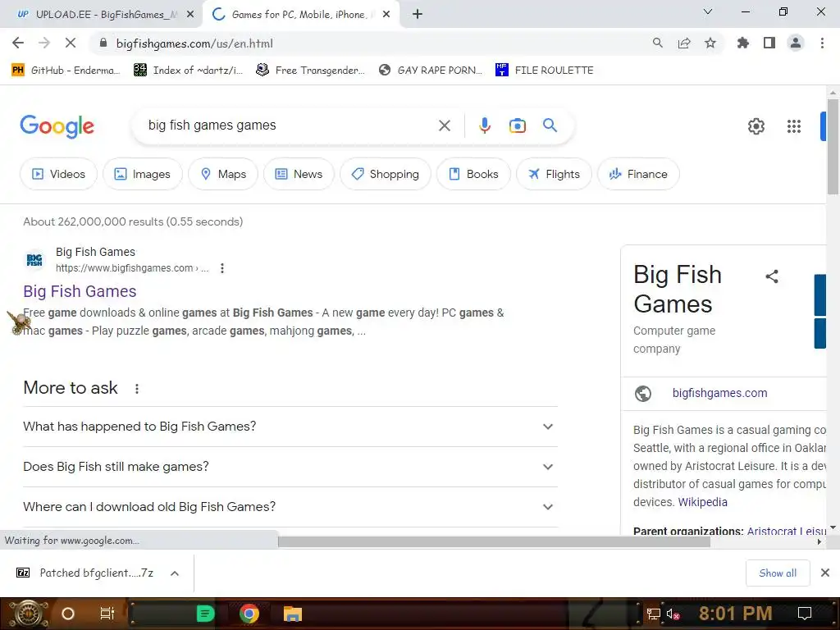Submit search with blue magnifier icon
The image size is (840, 630).
(550, 126)
